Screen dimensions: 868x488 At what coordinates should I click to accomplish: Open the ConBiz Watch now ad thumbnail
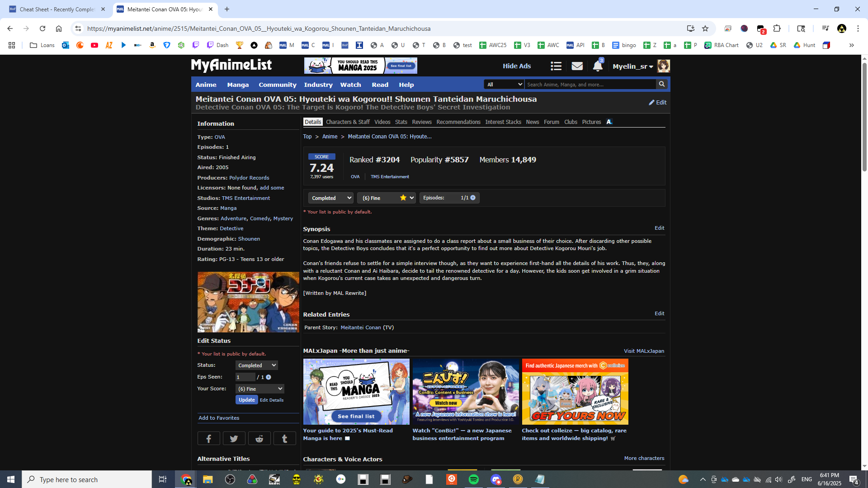click(x=466, y=392)
